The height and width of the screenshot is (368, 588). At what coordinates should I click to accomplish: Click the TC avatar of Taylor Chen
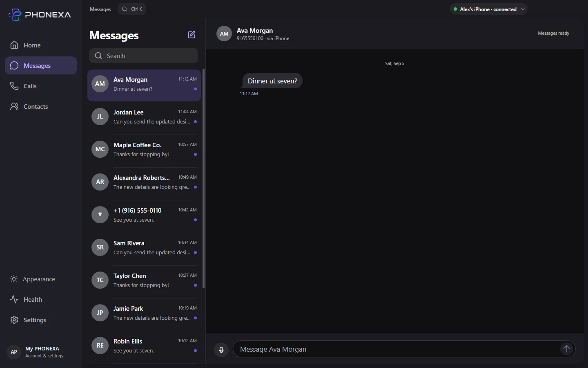click(x=100, y=280)
